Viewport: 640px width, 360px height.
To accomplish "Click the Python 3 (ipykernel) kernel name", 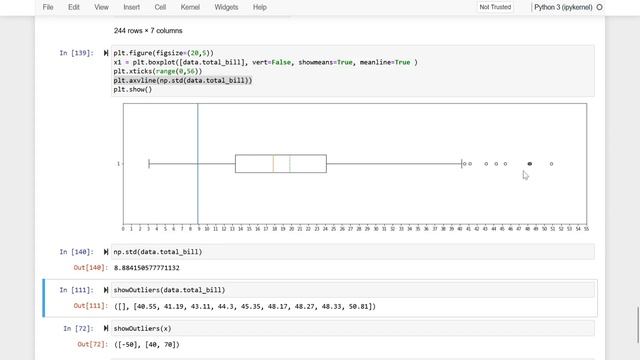I will tap(563, 7).
